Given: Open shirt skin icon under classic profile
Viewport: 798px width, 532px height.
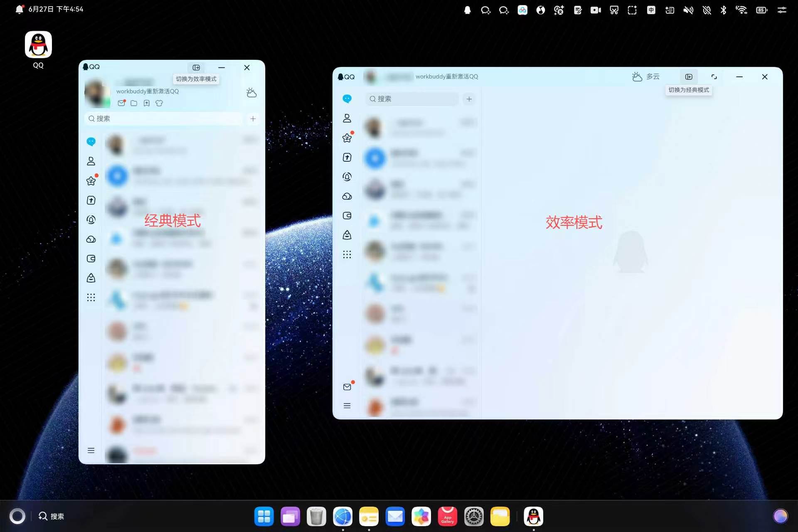Looking at the screenshot, I should click(159, 103).
